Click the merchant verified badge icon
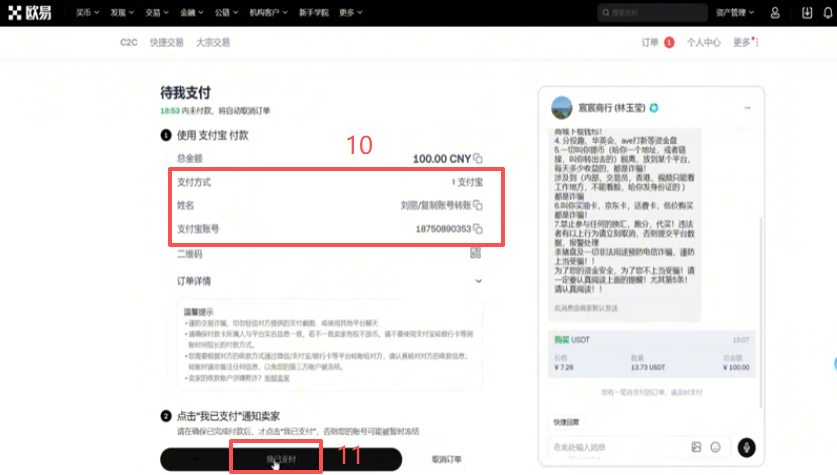Viewport: 837px width, 475px height. [654, 108]
